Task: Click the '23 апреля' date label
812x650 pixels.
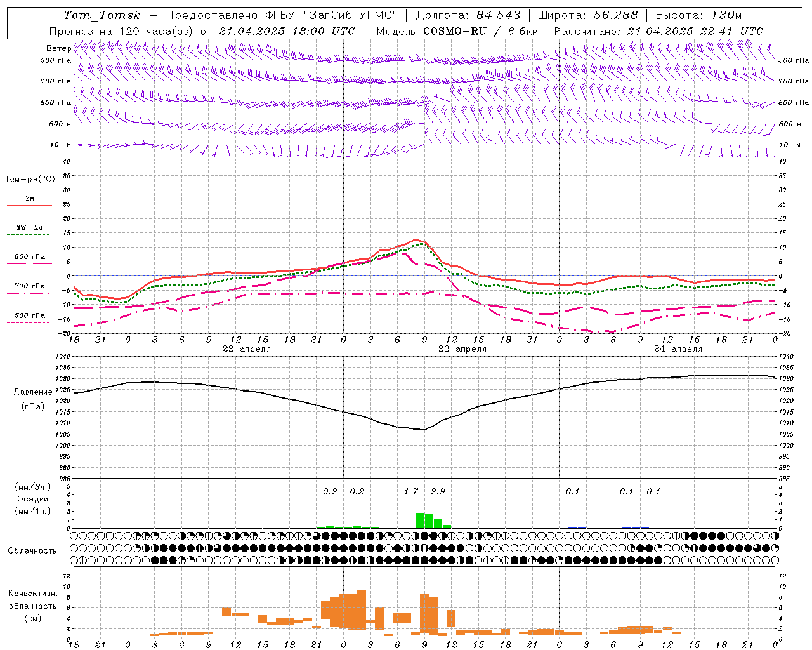Action: click(x=462, y=349)
